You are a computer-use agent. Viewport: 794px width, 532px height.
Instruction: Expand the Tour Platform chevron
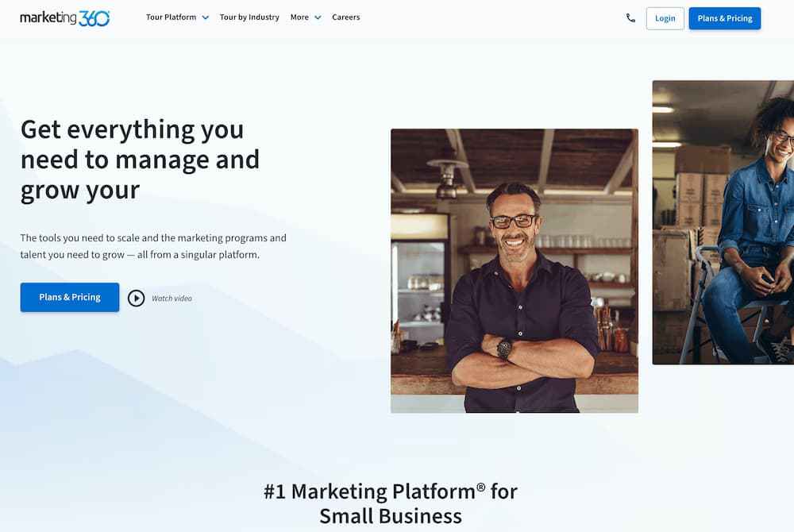coord(206,17)
